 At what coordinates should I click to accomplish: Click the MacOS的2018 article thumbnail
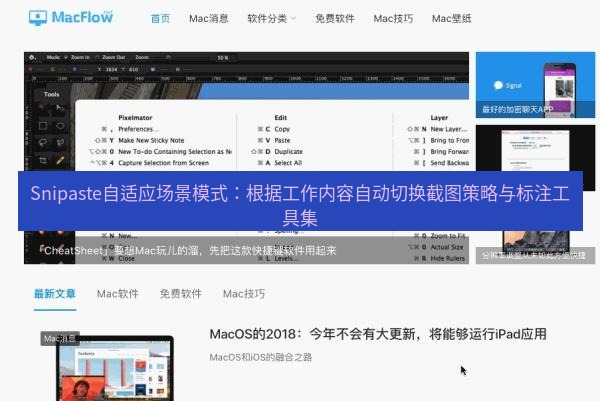[x=114, y=368]
